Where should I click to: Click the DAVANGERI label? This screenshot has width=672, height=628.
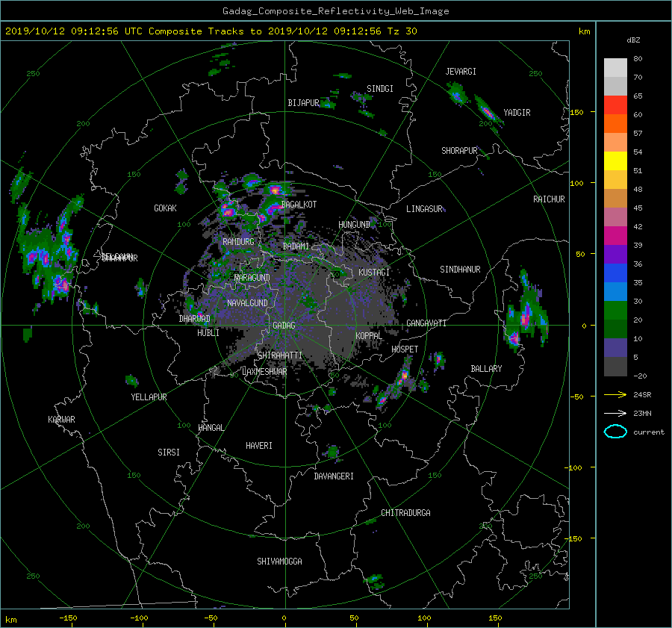334,476
